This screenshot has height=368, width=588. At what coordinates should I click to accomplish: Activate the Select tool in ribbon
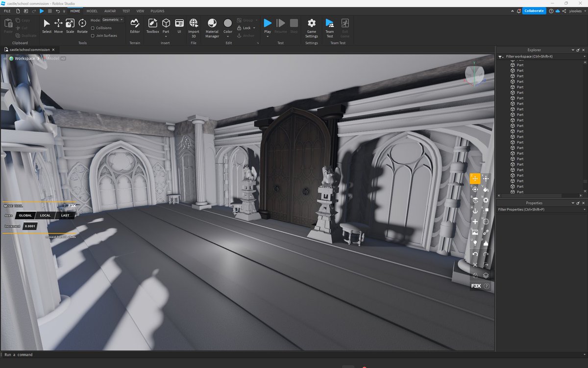click(47, 26)
